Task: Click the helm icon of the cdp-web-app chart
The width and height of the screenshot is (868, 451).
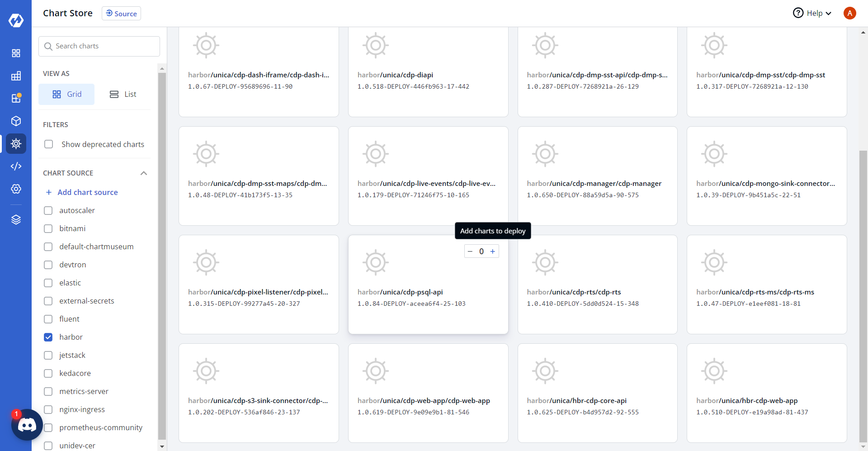Action: pyautogui.click(x=376, y=371)
